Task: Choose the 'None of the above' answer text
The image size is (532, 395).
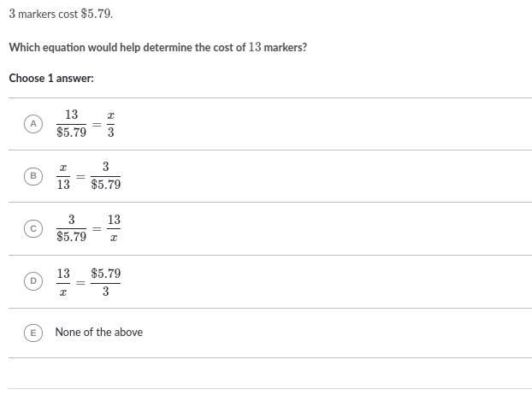Action: click(x=99, y=333)
